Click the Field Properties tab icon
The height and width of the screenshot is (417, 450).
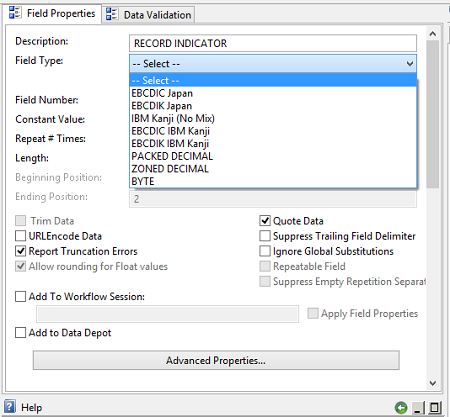(15, 13)
